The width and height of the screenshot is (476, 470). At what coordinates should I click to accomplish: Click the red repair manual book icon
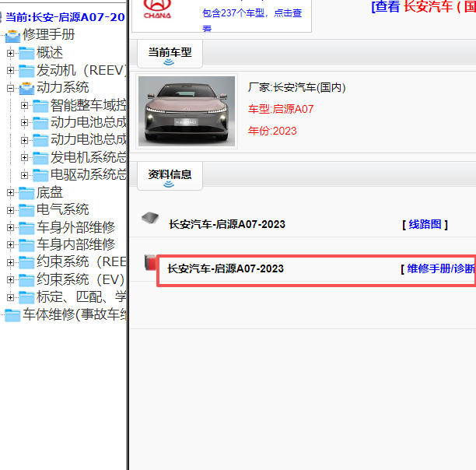(150, 262)
